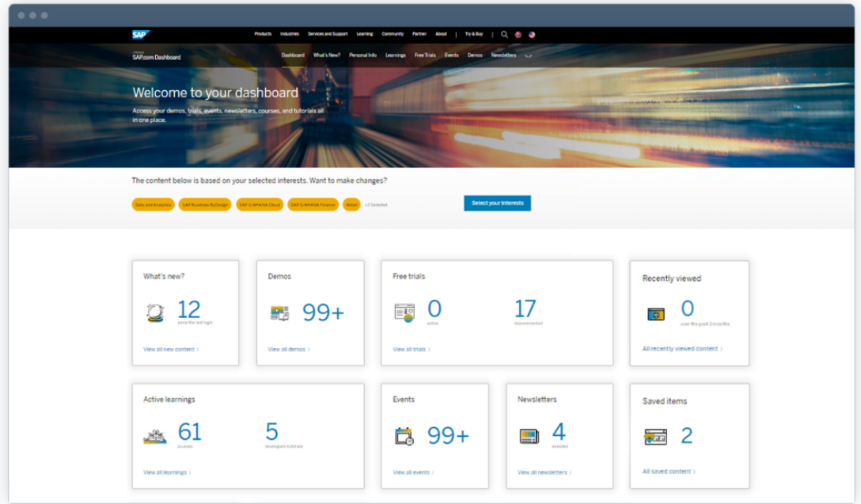
Task: Open View all trials link
Action: point(412,349)
